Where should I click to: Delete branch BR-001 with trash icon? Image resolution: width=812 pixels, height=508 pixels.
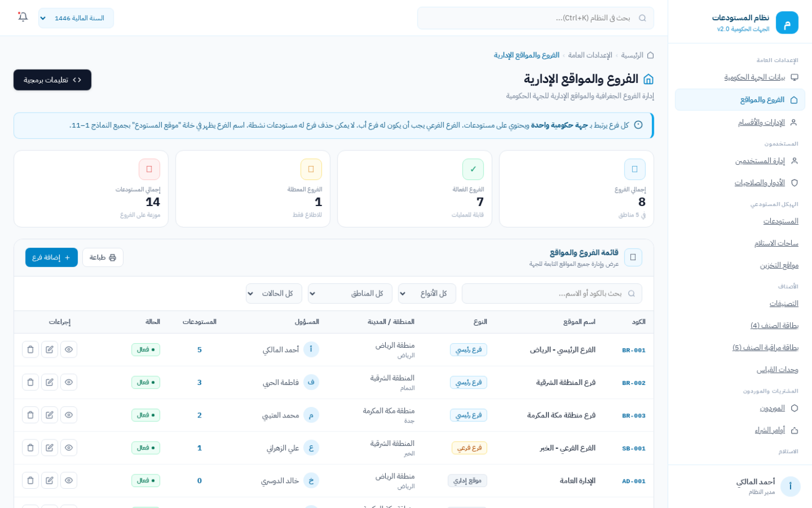[x=31, y=350]
